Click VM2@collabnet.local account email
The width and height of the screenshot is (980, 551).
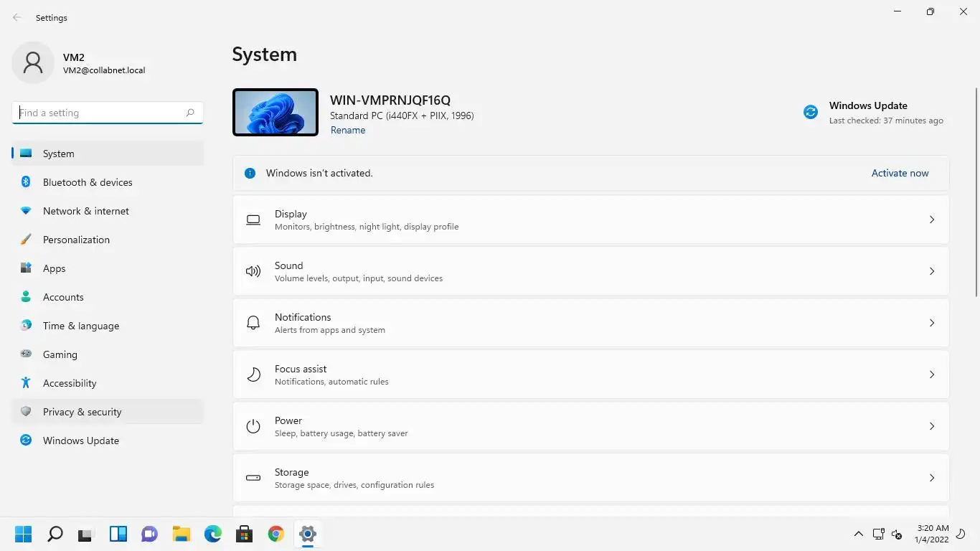tap(104, 70)
